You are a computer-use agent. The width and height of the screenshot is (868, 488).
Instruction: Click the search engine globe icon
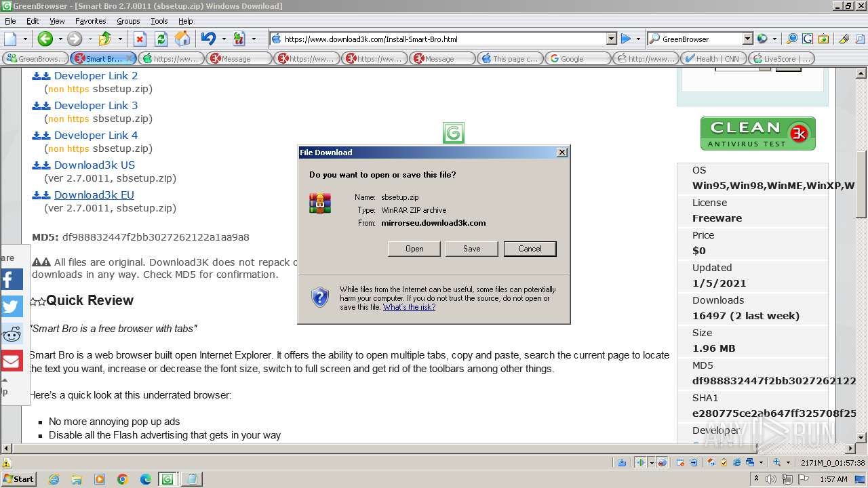pyautogui.click(x=762, y=39)
